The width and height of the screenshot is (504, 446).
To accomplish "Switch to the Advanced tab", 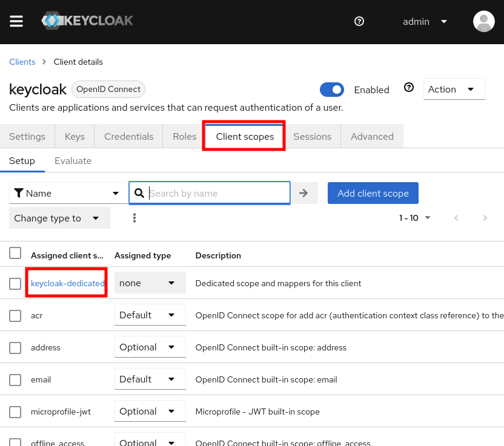I will point(372,137).
